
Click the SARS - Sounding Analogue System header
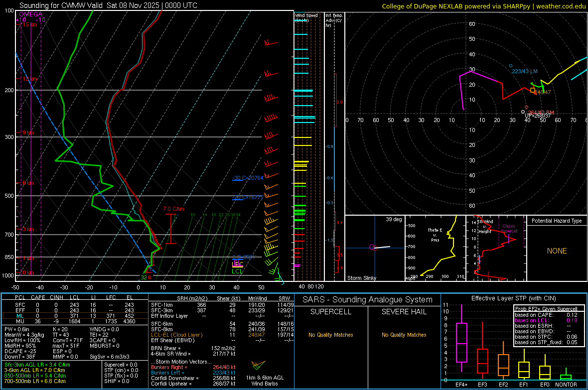pos(368,300)
